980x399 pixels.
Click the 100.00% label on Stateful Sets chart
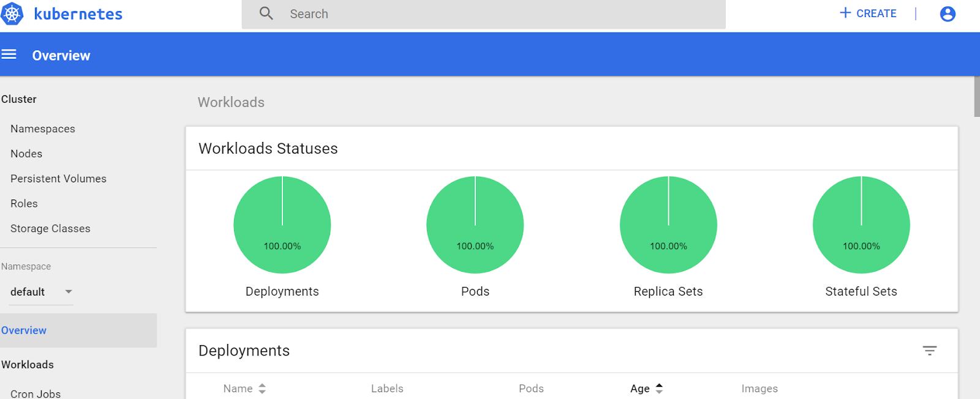tap(861, 246)
